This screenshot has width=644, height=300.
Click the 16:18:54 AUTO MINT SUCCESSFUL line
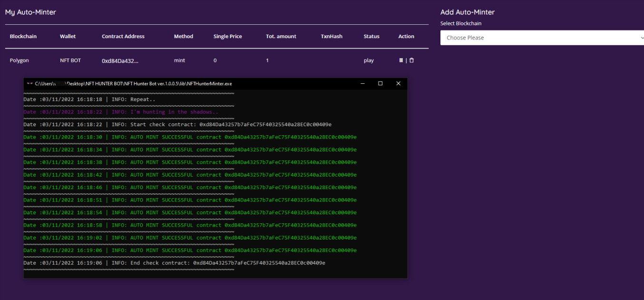pyautogui.click(x=190, y=213)
